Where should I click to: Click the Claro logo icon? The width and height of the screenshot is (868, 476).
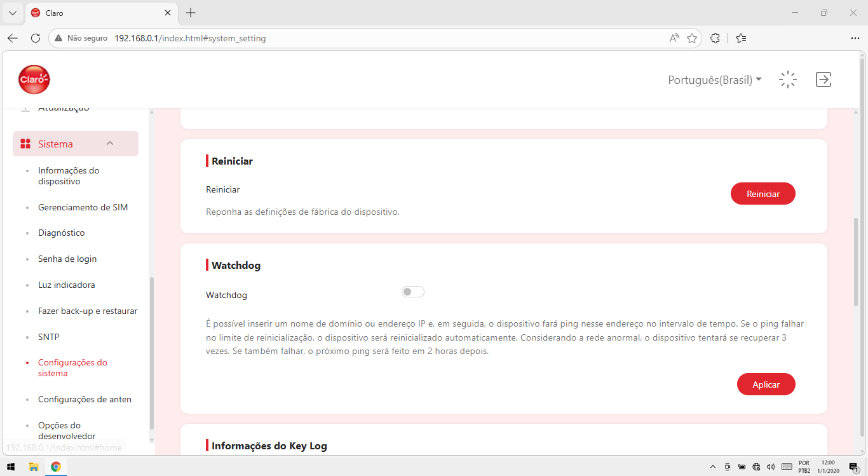[34, 79]
